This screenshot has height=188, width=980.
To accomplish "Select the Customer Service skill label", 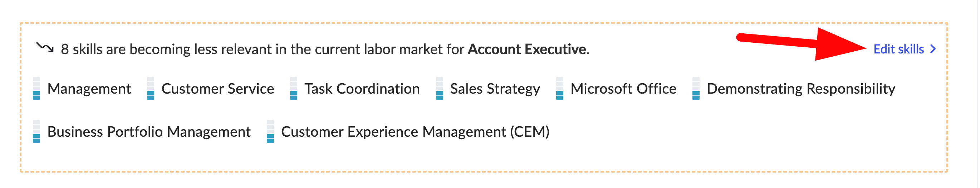I will (x=217, y=89).
